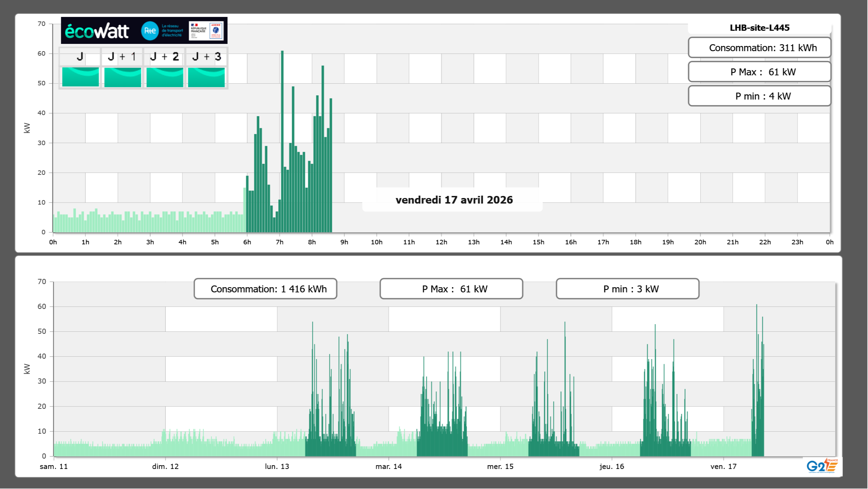The image size is (868, 489).
Task: Select the J day tab
Action: pos(80,57)
